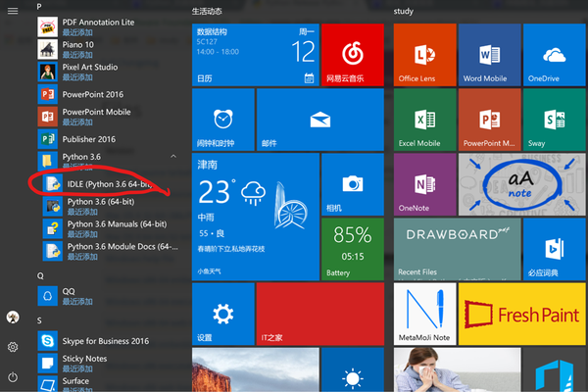The height and width of the screenshot is (392, 588).
Task: Open the user account avatar
Action: (13, 318)
